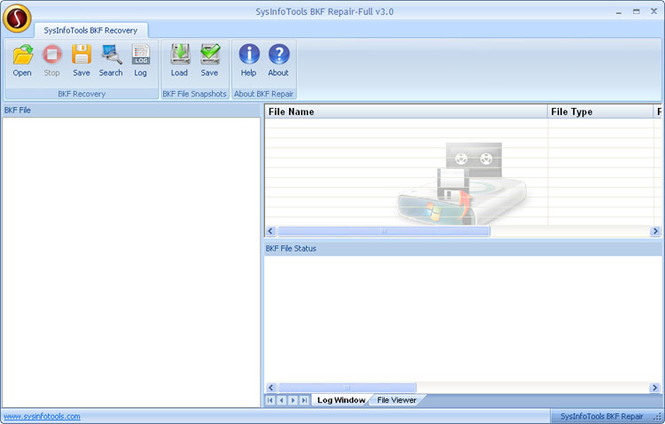Click the About BKF Repair group label
The height and width of the screenshot is (424, 665).
pyautogui.click(x=264, y=94)
